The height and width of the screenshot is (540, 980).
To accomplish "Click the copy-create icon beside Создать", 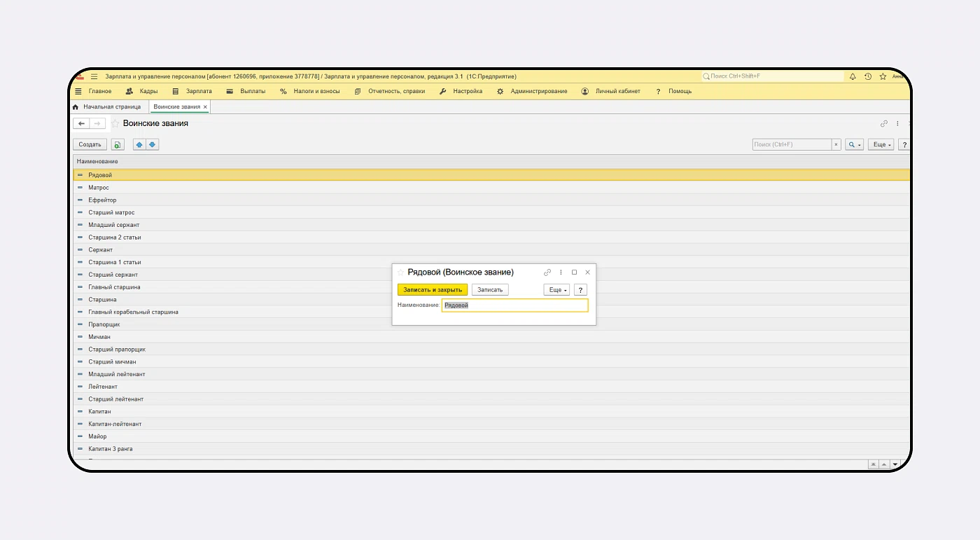I will click(x=118, y=144).
